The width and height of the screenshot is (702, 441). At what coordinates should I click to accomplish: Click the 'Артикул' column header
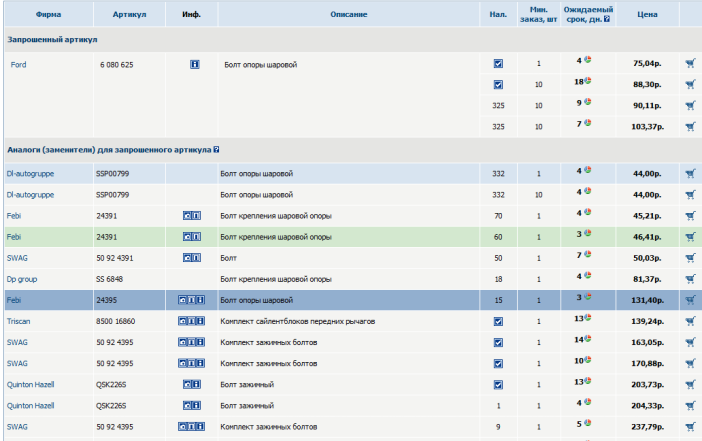coord(130,14)
